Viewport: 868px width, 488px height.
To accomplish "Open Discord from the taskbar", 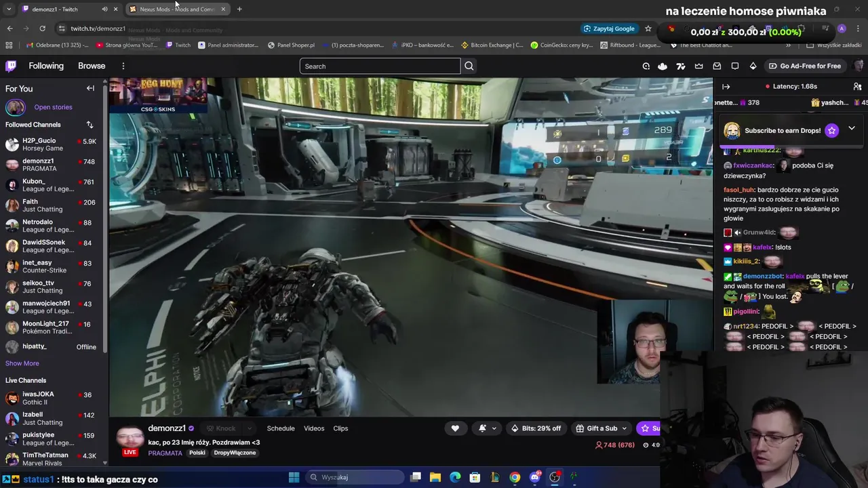I will (535, 477).
